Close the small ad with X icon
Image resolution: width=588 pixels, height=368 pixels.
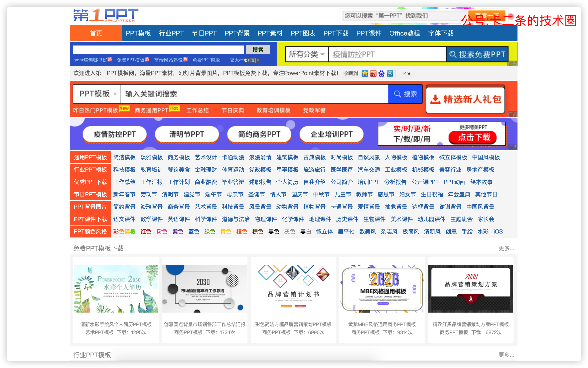(258, 60)
